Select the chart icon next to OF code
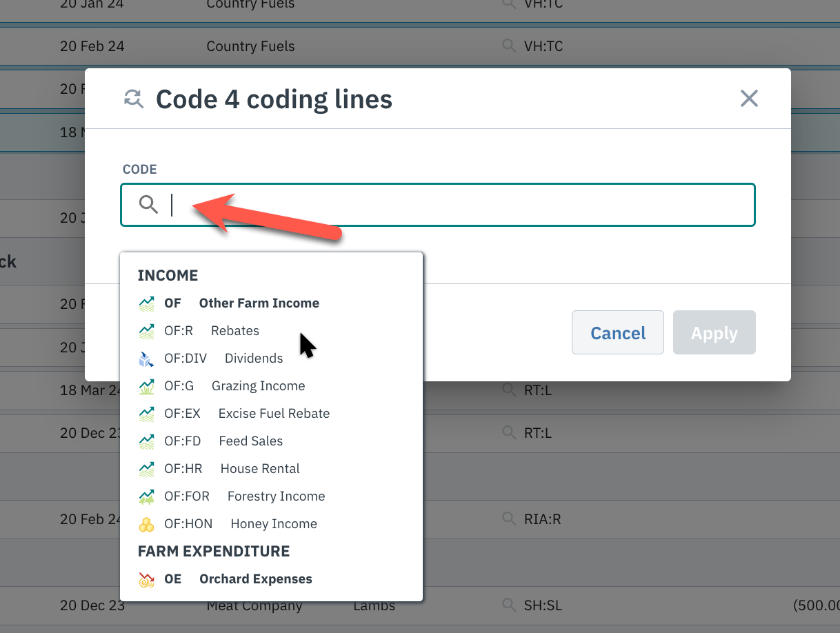Image resolution: width=840 pixels, height=633 pixels. click(x=146, y=303)
